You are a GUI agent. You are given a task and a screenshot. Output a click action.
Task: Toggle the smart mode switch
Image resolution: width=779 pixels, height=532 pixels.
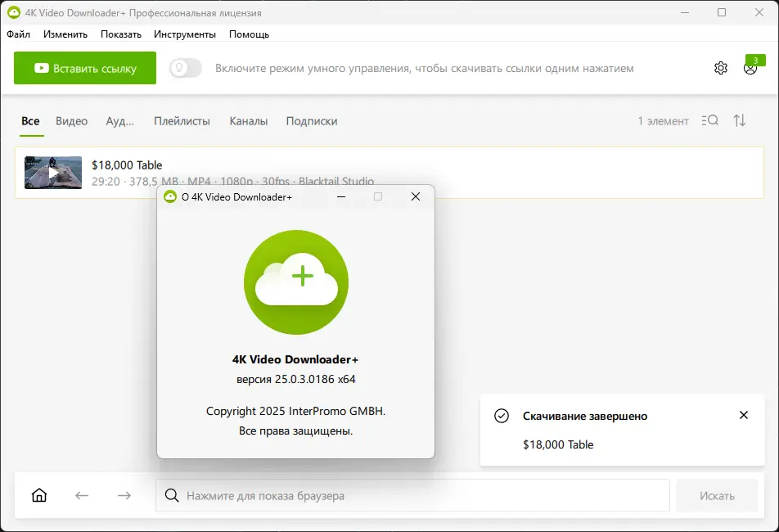185,68
